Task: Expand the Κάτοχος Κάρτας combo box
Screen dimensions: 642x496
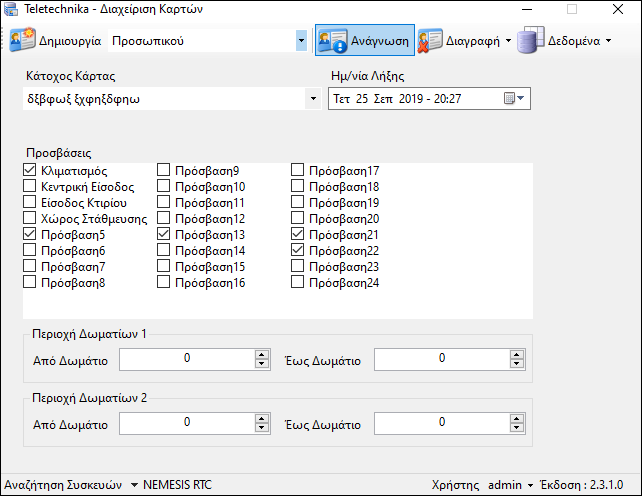Action: point(313,99)
